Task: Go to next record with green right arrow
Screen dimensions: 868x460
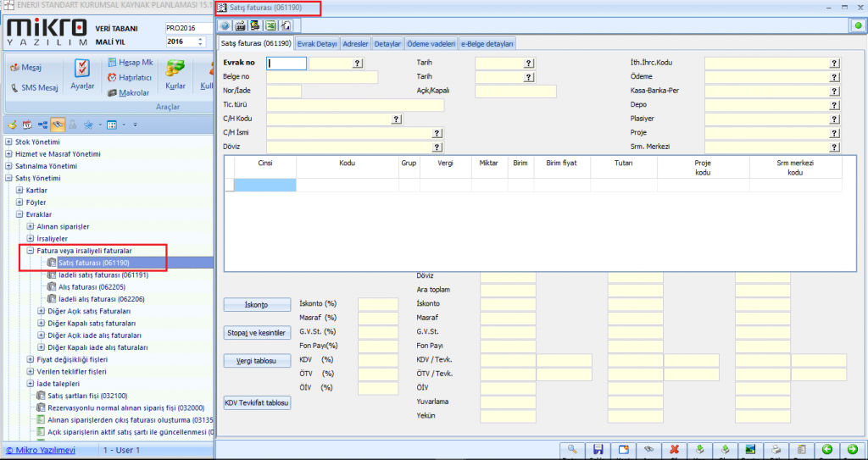Action: [x=852, y=450]
